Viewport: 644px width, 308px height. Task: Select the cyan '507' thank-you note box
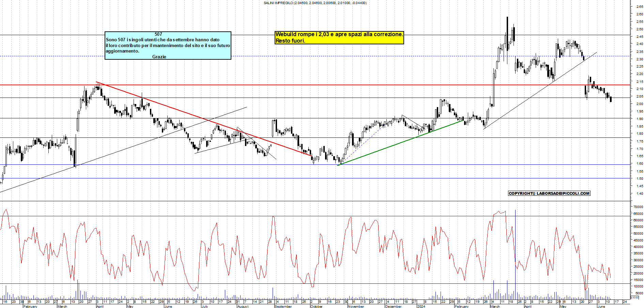click(x=168, y=45)
